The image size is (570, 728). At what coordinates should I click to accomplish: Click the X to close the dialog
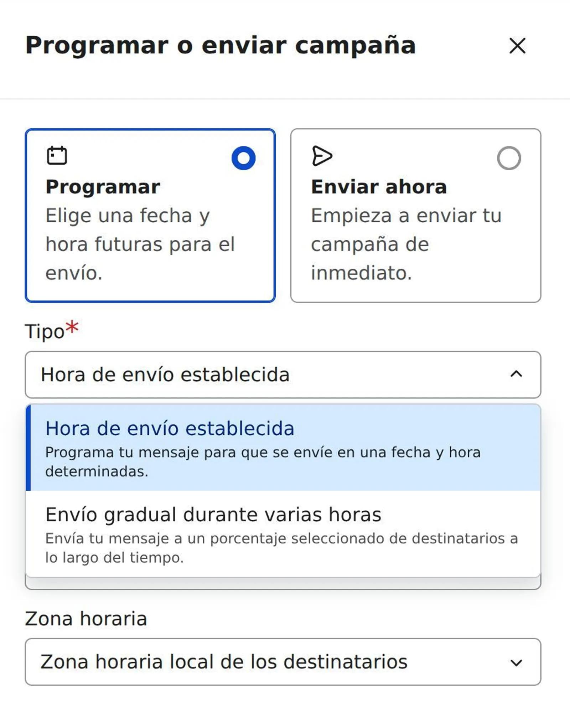(516, 45)
